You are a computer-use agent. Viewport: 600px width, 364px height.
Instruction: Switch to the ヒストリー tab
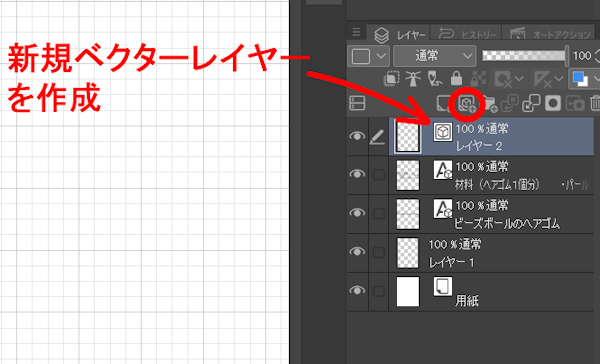tap(466, 35)
